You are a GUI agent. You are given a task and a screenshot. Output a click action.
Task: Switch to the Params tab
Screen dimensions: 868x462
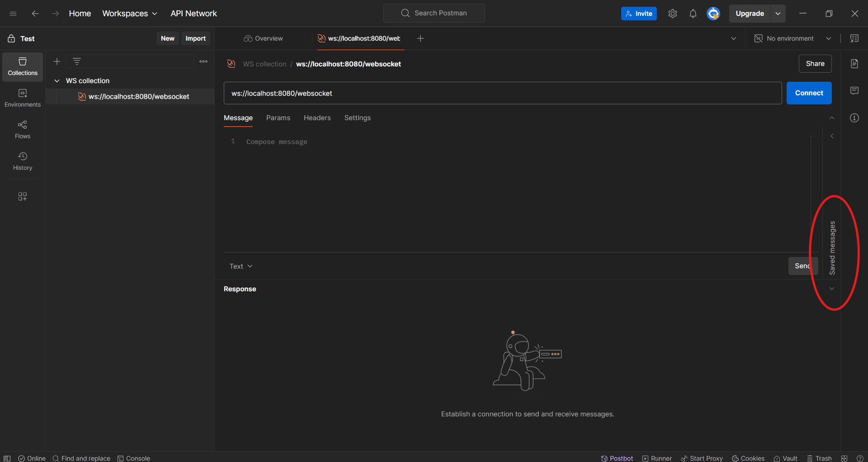[x=278, y=118]
